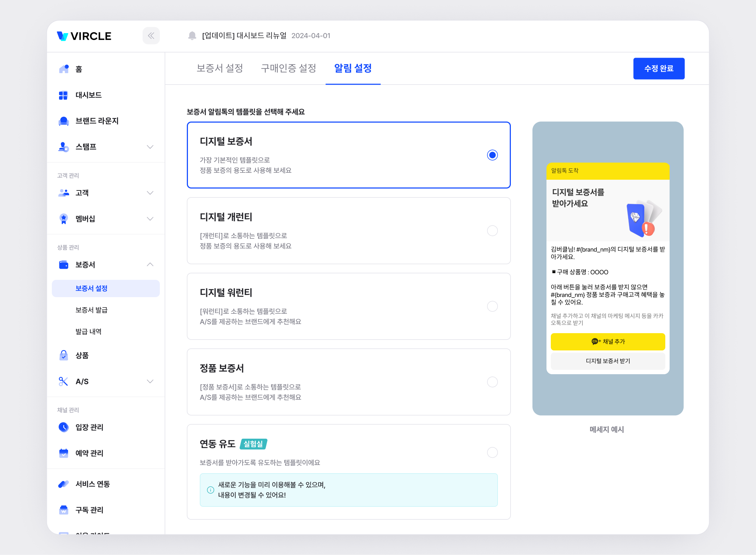Select the 디지털 워런티 template radio button
This screenshot has height=555, width=756.
coord(492,306)
